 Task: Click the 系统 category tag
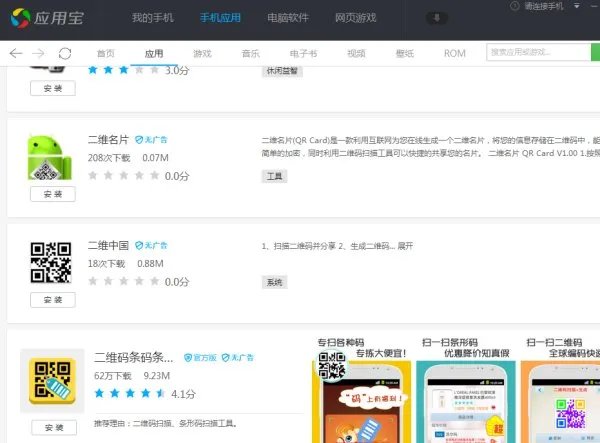click(x=274, y=282)
